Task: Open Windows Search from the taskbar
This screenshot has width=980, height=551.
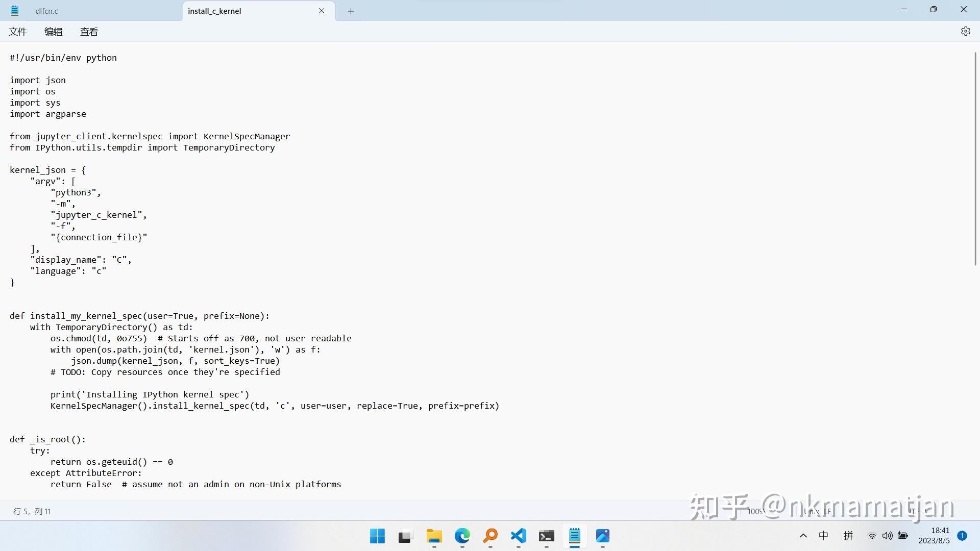Action: [x=490, y=537]
